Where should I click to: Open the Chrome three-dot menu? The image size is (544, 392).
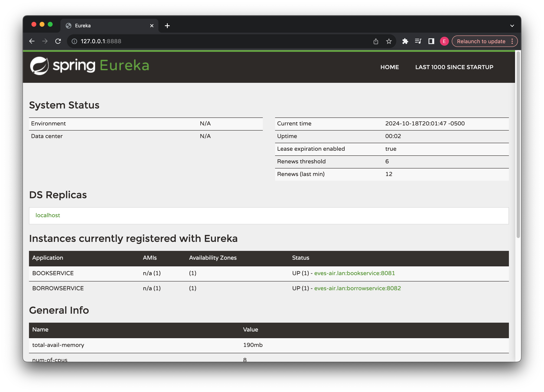point(512,41)
